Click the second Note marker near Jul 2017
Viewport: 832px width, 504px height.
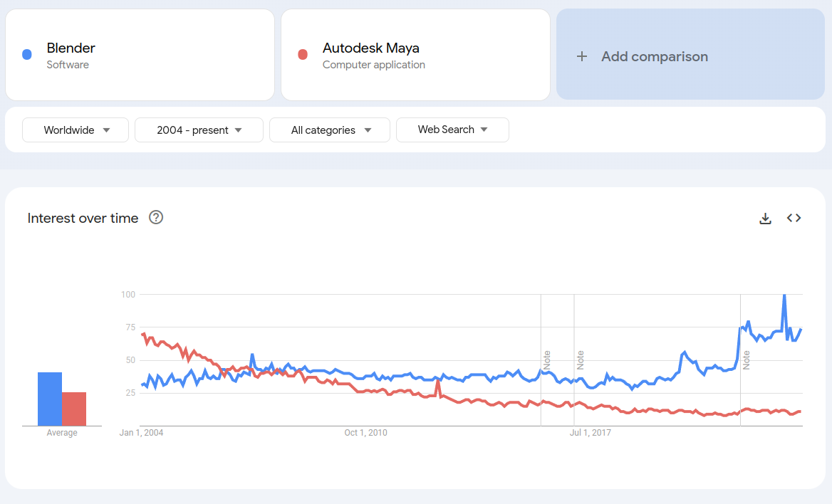[x=581, y=359]
